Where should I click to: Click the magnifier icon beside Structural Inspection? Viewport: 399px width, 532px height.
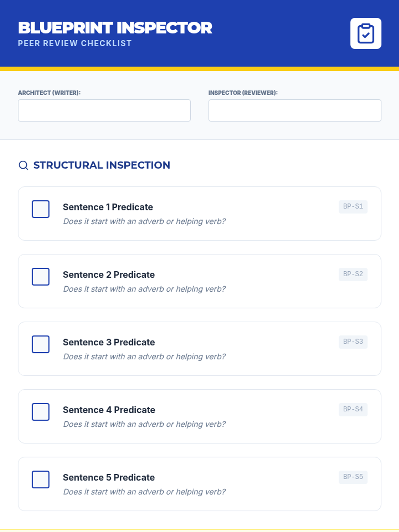pos(23,165)
